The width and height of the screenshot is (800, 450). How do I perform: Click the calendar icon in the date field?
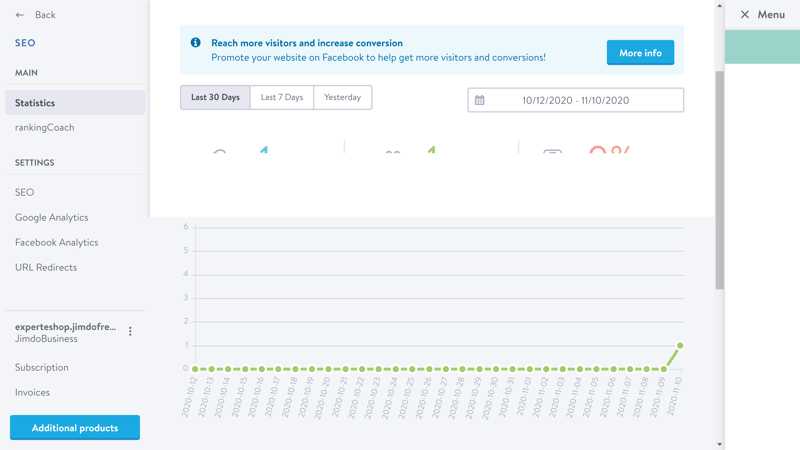[480, 100]
